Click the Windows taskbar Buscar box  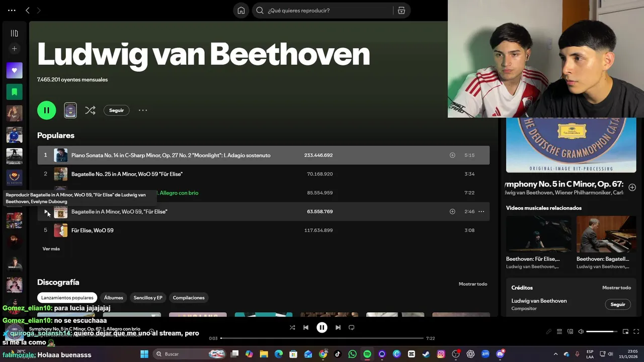point(189,354)
